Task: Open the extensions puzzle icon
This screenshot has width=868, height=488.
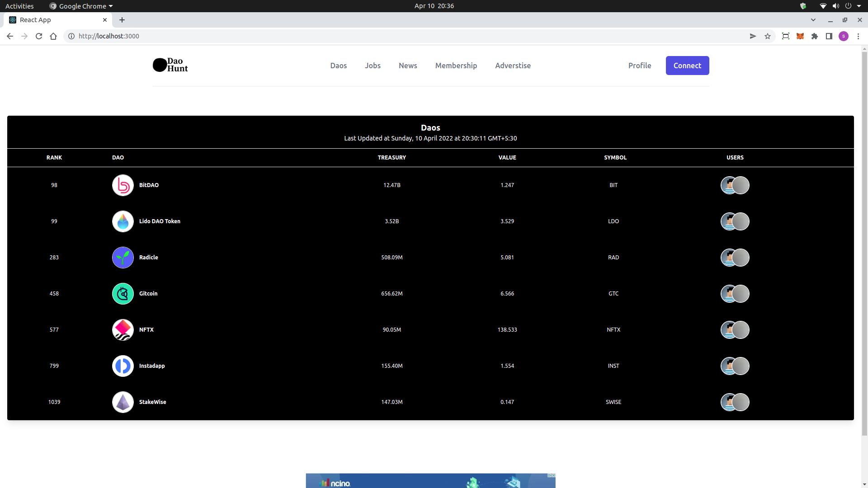Action: tap(814, 36)
